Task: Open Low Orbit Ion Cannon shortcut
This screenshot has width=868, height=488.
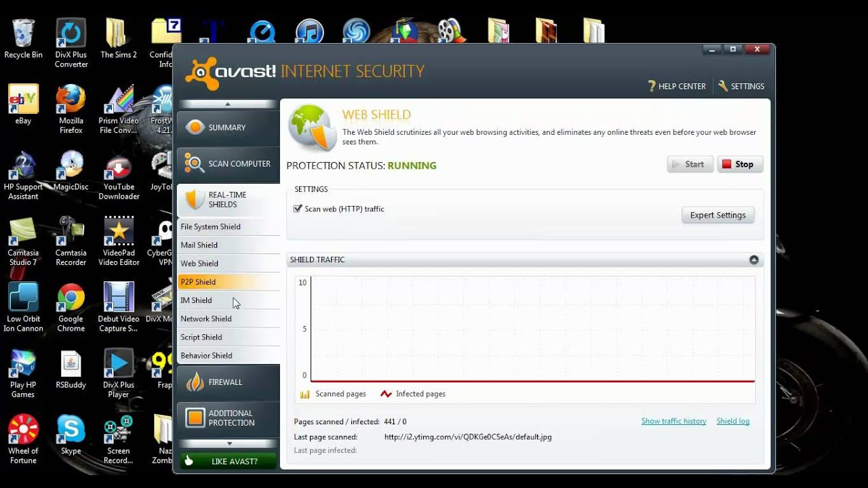Action: click(23, 307)
